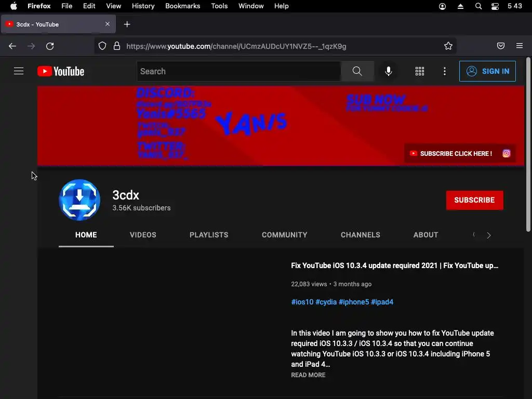
Task: Click the user account icon in menu bar
Action: 443,6
